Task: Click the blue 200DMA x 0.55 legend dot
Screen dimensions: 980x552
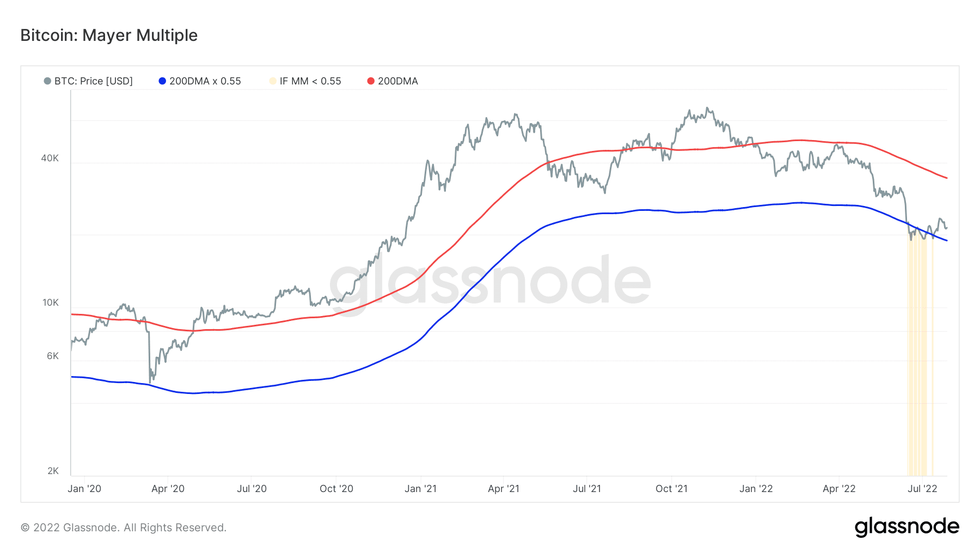Action: 162,81
